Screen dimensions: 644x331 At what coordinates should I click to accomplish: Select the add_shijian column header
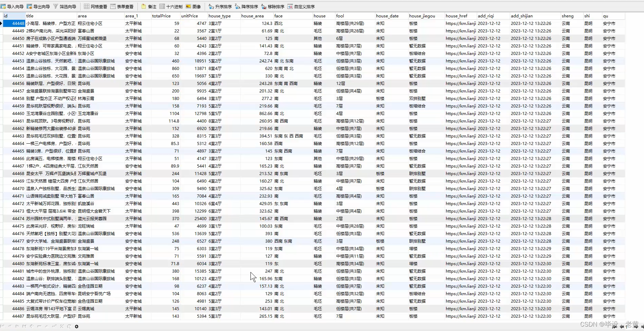click(x=535, y=16)
